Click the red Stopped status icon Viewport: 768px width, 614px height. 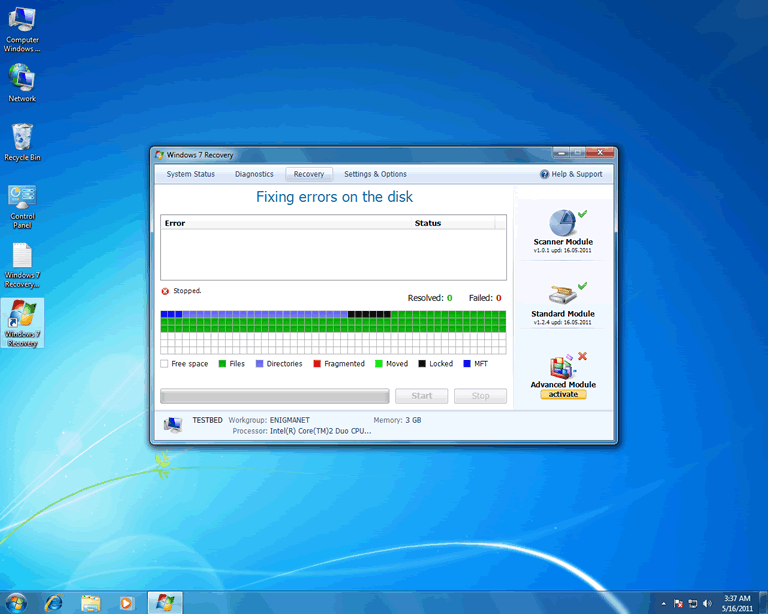pos(165,291)
